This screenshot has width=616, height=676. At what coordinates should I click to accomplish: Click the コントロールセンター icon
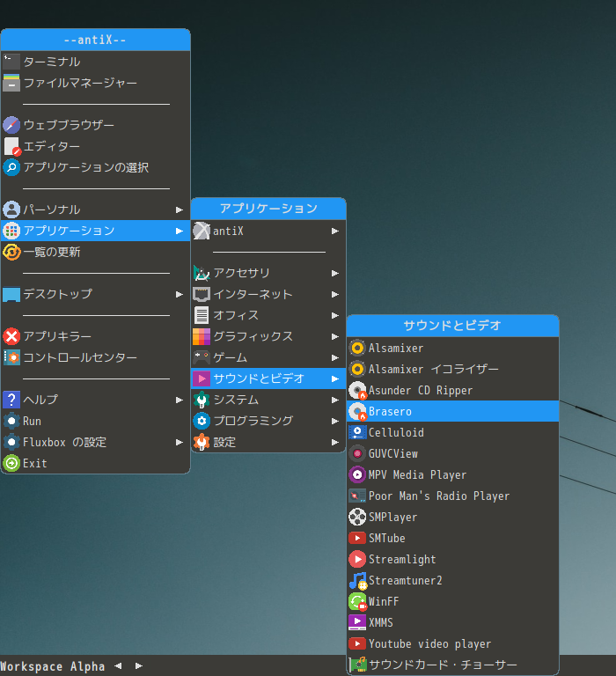(11, 357)
